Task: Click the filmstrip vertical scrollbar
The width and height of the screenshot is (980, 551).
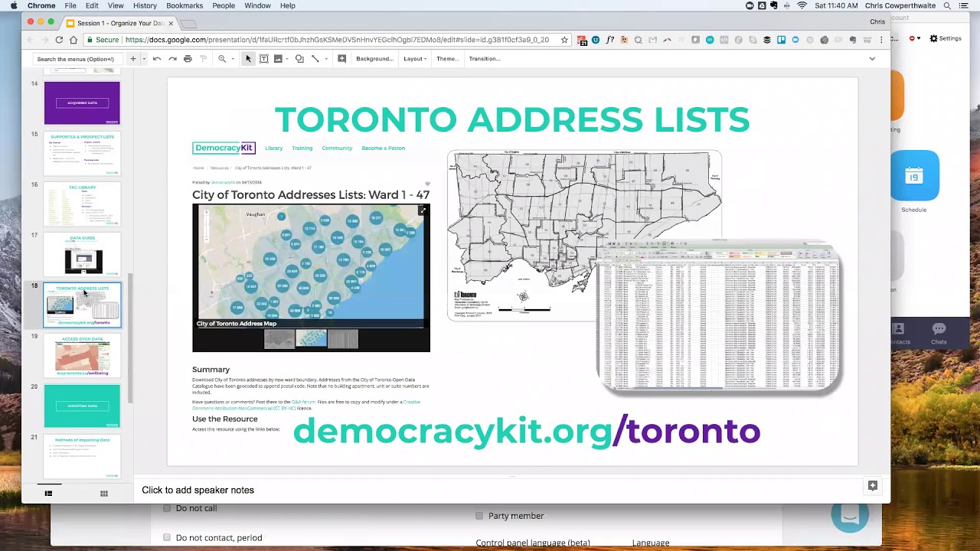Action: tap(130, 337)
